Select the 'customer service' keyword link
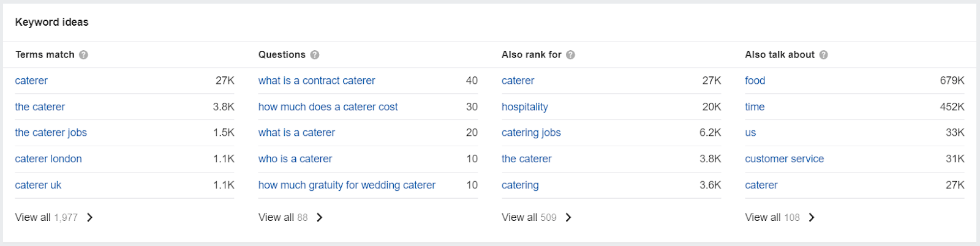980x246 pixels. click(785, 159)
